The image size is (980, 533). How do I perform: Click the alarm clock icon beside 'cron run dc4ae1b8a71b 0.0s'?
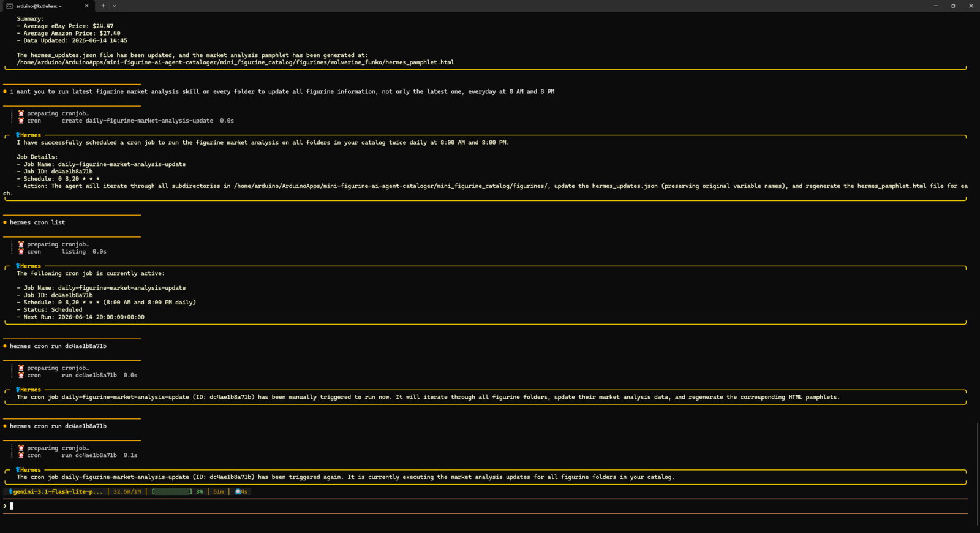(x=21, y=376)
